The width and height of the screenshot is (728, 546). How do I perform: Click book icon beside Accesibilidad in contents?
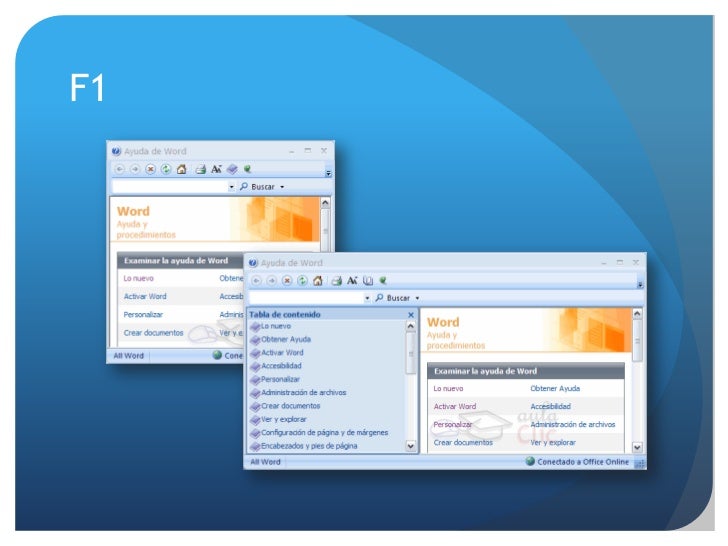coord(255,366)
